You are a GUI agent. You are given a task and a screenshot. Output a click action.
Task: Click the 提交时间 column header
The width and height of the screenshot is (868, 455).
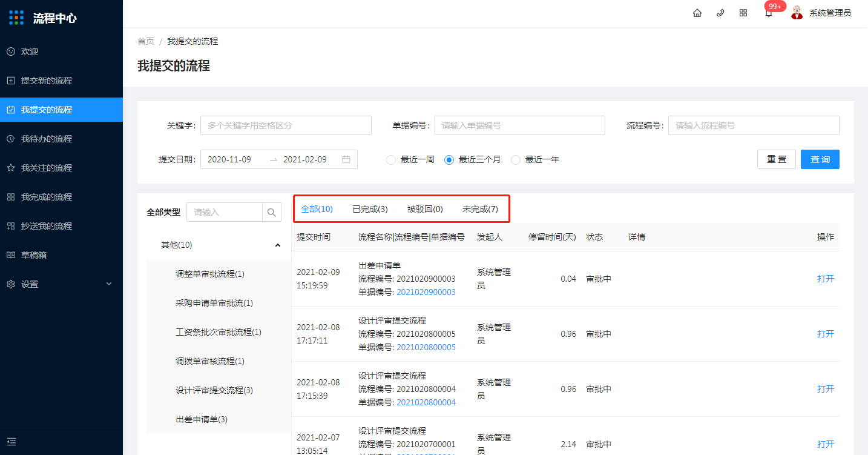click(314, 237)
